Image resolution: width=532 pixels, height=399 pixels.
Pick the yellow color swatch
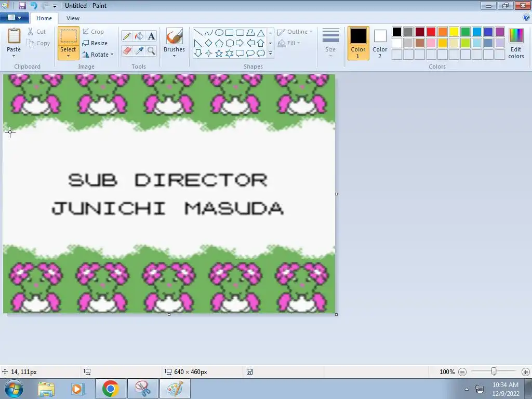pyautogui.click(x=454, y=32)
